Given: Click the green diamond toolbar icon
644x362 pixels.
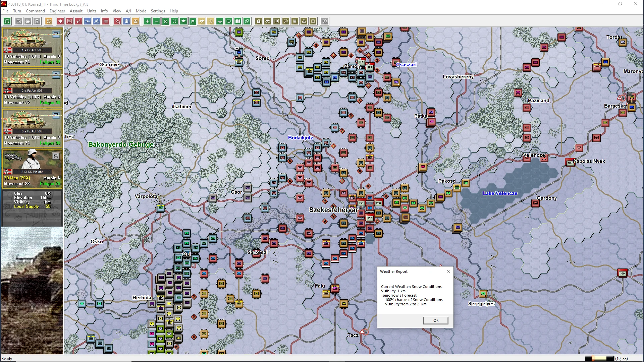Looking at the screenshot, I should tap(183, 21).
